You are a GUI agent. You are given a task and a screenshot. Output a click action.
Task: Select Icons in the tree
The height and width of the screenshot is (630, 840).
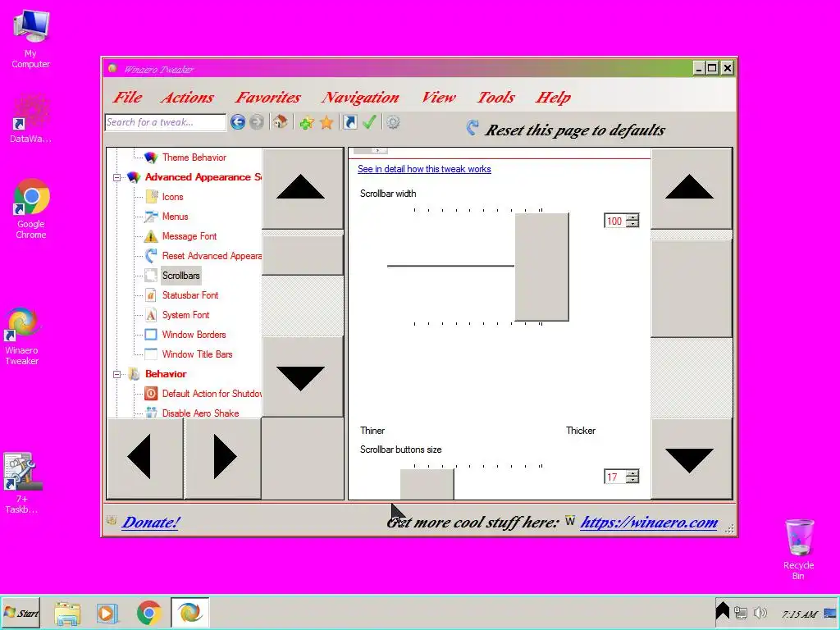(x=172, y=197)
